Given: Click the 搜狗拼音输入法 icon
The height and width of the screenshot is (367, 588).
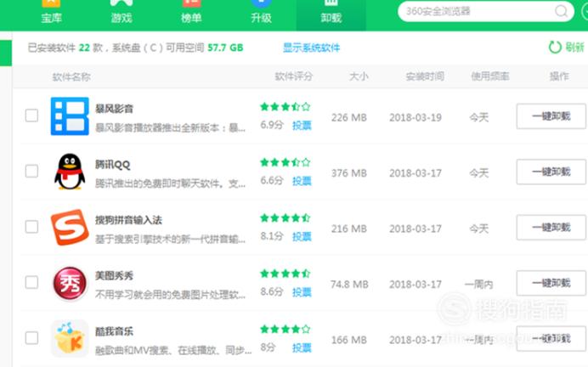Looking at the screenshot, I should tap(70, 227).
